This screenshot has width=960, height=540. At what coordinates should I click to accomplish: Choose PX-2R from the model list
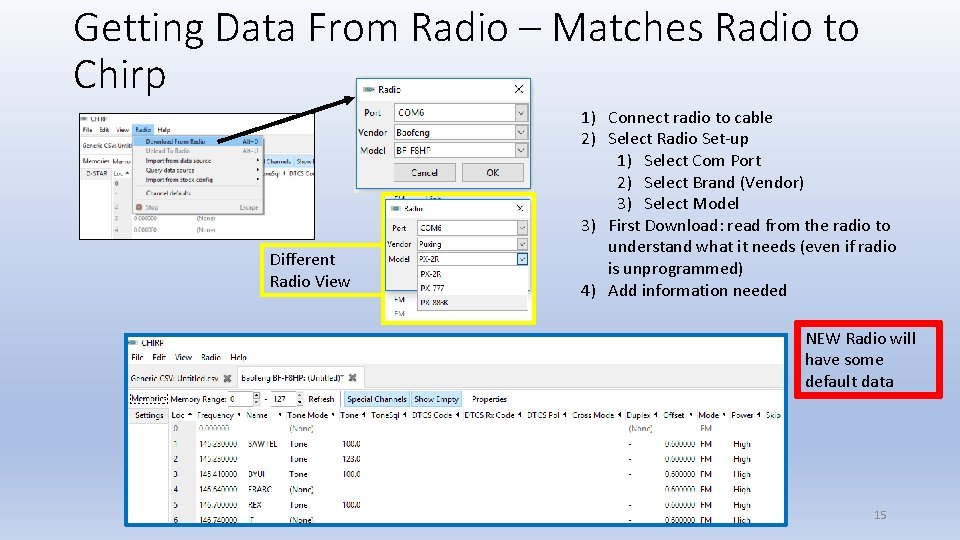coord(472,274)
